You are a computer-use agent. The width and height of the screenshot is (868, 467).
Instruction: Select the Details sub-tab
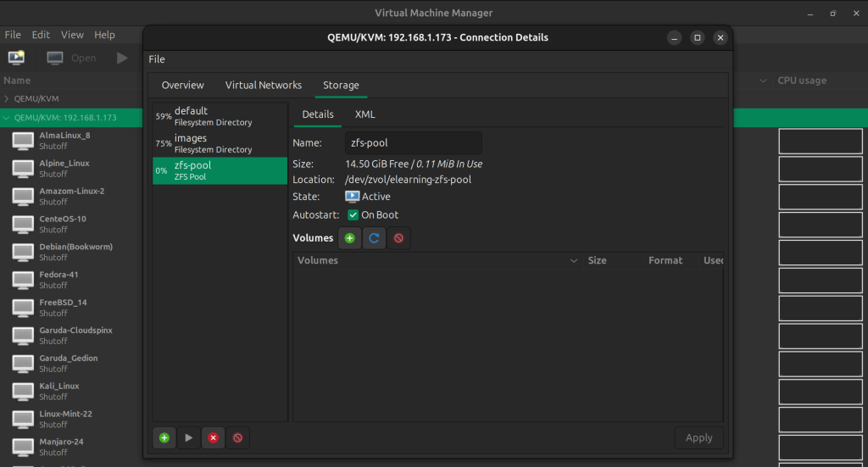coord(318,114)
